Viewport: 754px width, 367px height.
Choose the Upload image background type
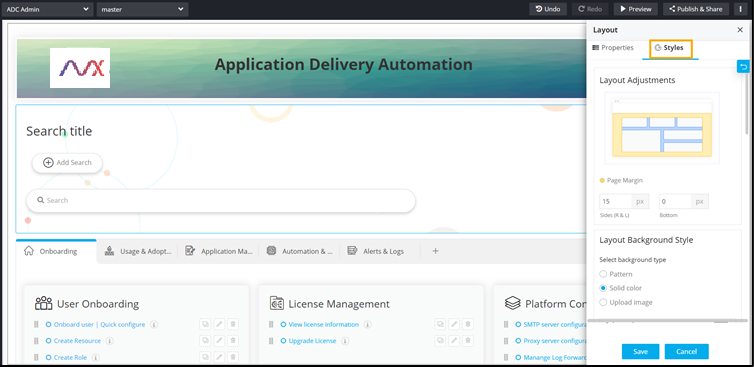603,302
